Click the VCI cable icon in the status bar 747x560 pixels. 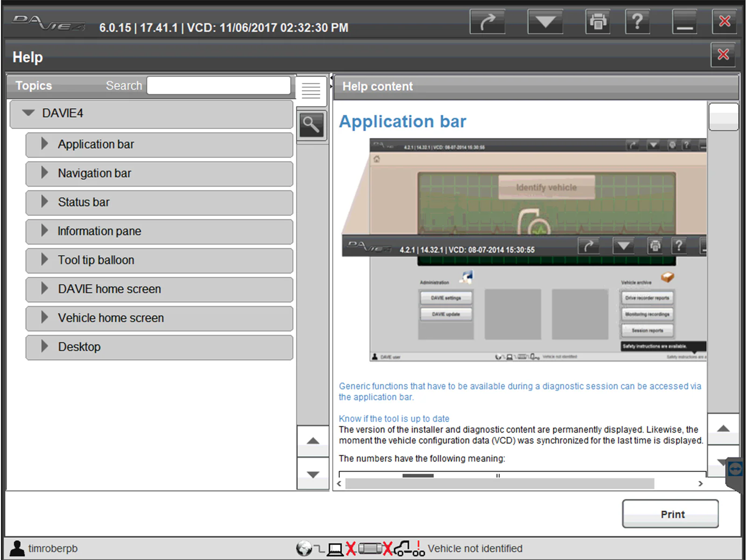pyautogui.click(x=371, y=549)
